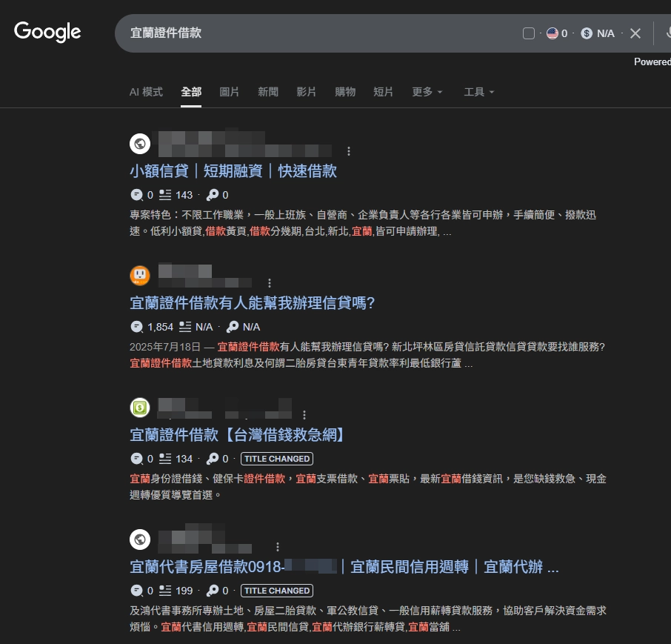The image size is (671, 644).
Task: Click word-count icon showing 143
Action: click(x=165, y=195)
